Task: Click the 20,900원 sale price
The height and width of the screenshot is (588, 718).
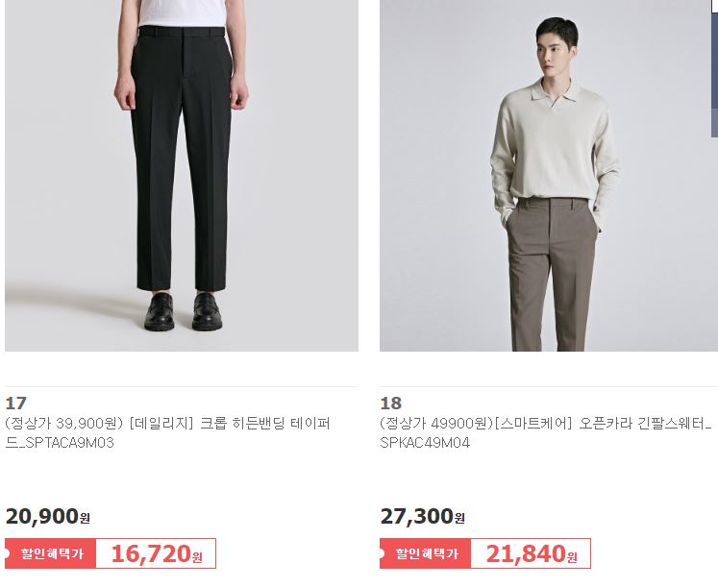Action: (48, 517)
